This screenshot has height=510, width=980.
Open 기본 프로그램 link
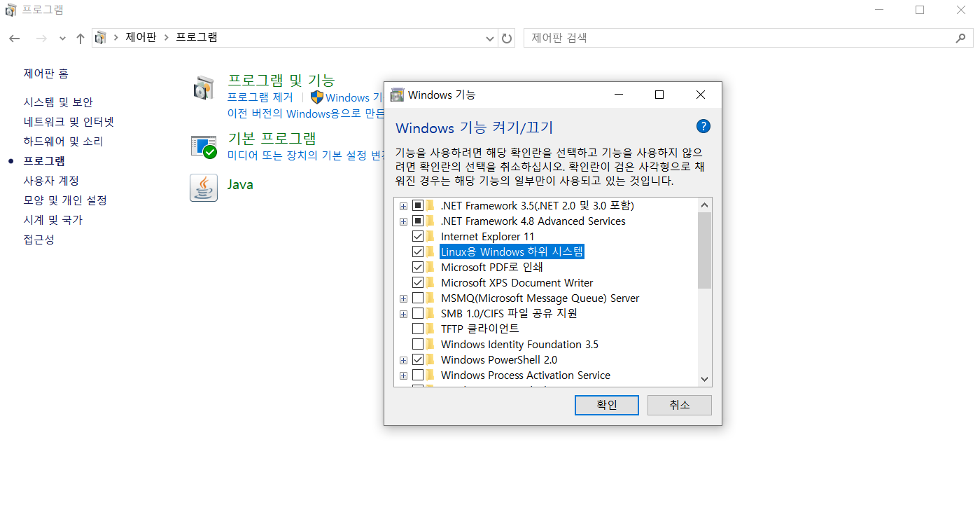coord(272,138)
